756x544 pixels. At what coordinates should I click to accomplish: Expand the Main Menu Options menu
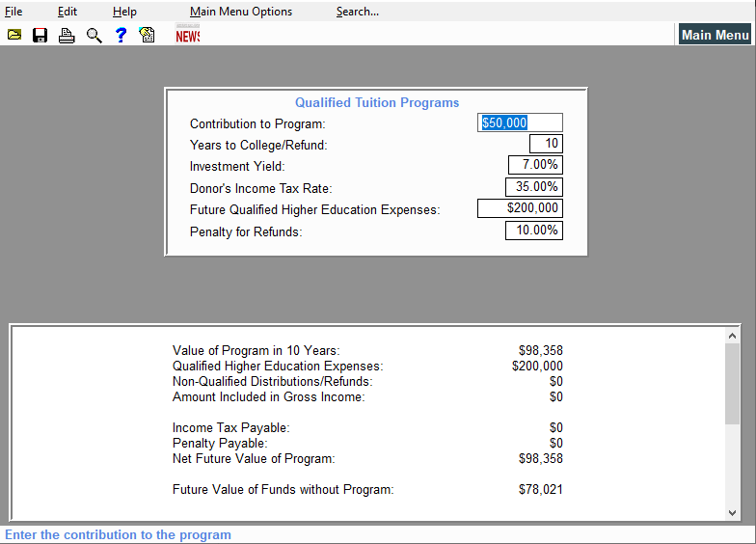pyautogui.click(x=241, y=12)
